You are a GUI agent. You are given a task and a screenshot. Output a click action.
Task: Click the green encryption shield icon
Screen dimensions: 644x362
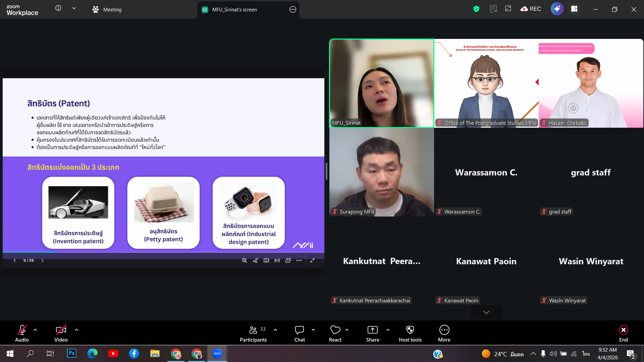click(x=476, y=9)
